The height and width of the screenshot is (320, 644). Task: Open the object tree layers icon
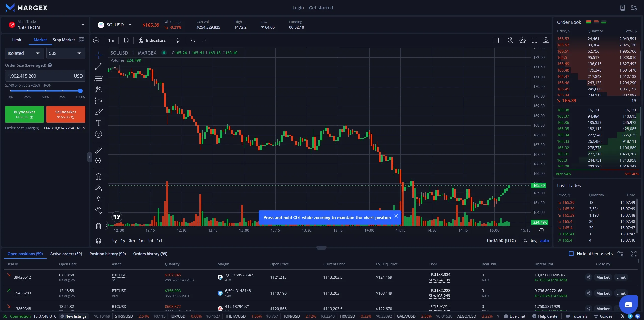click(x=98, y=241)
